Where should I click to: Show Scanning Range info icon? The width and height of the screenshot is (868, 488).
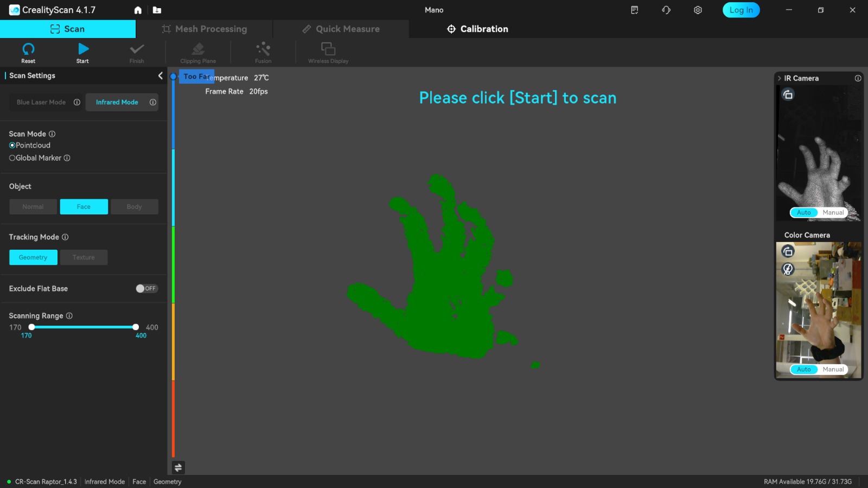click(x=69, y=316)
